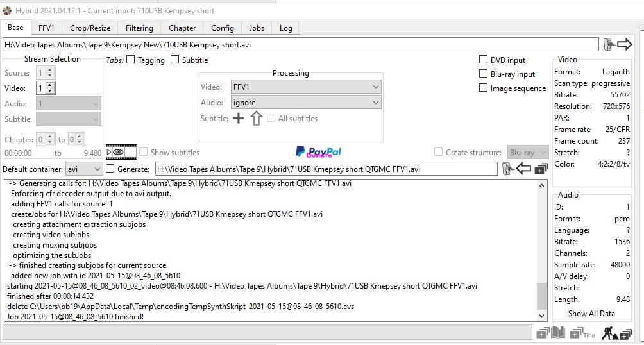This screenshot has width=644, height=345.
Task: Click the input file path field
Action: tap(300, 44)
